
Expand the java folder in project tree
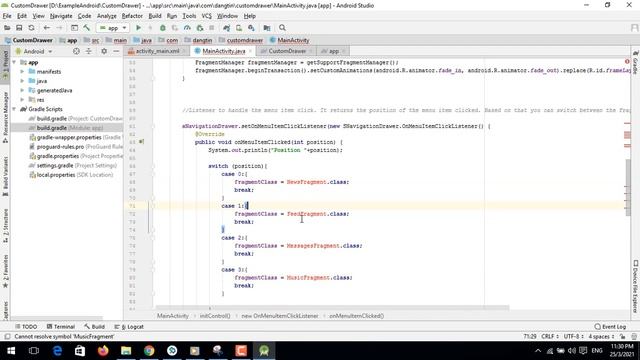tap(22, 81)
